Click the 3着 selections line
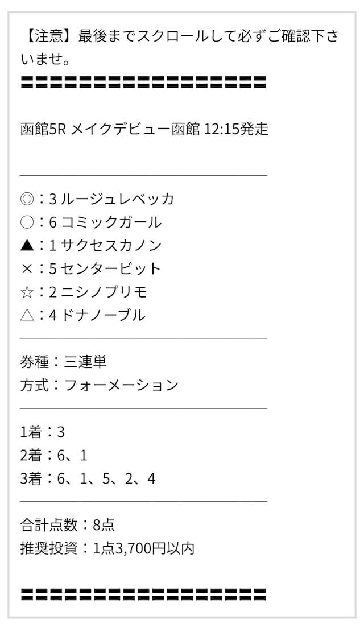364x628 pixels. pos(88,478)
